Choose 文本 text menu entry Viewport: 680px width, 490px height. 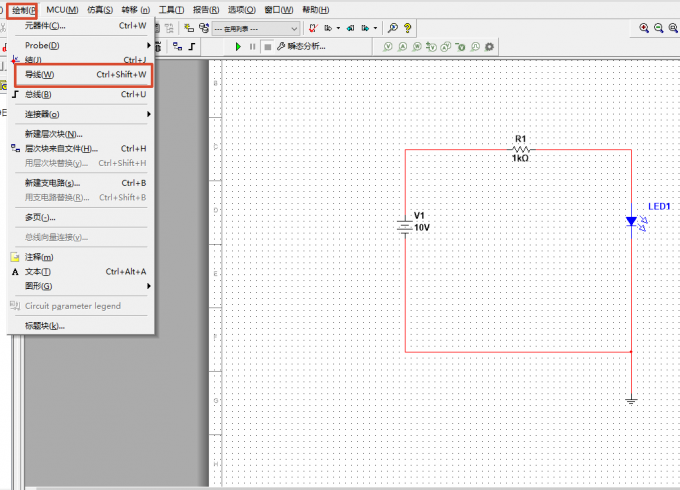pos(81,271)
